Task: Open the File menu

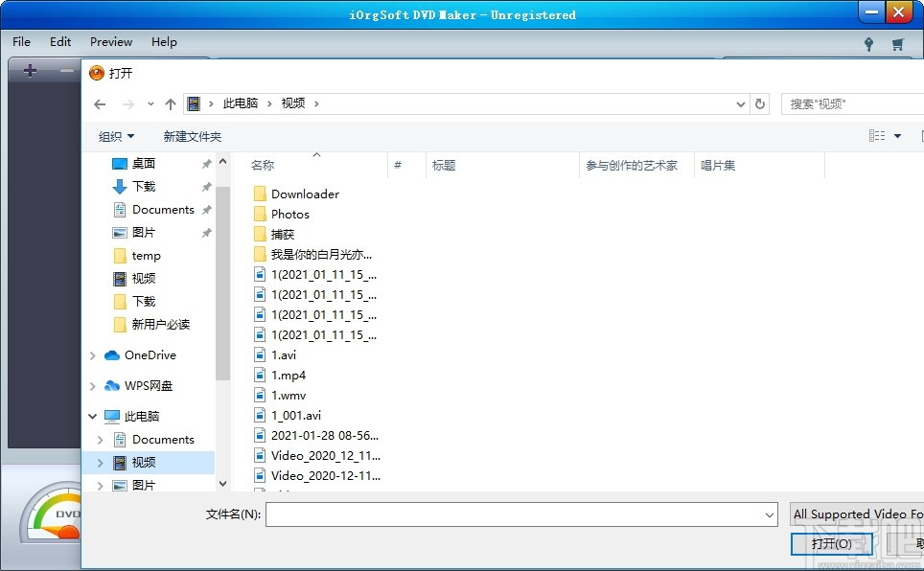Action: (20, 41)
